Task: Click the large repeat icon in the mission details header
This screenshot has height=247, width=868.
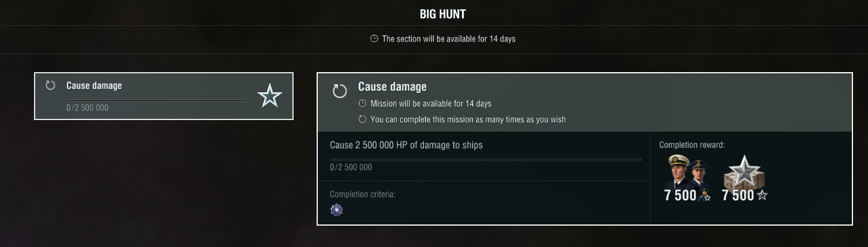Action: click(x=340, y=91)
